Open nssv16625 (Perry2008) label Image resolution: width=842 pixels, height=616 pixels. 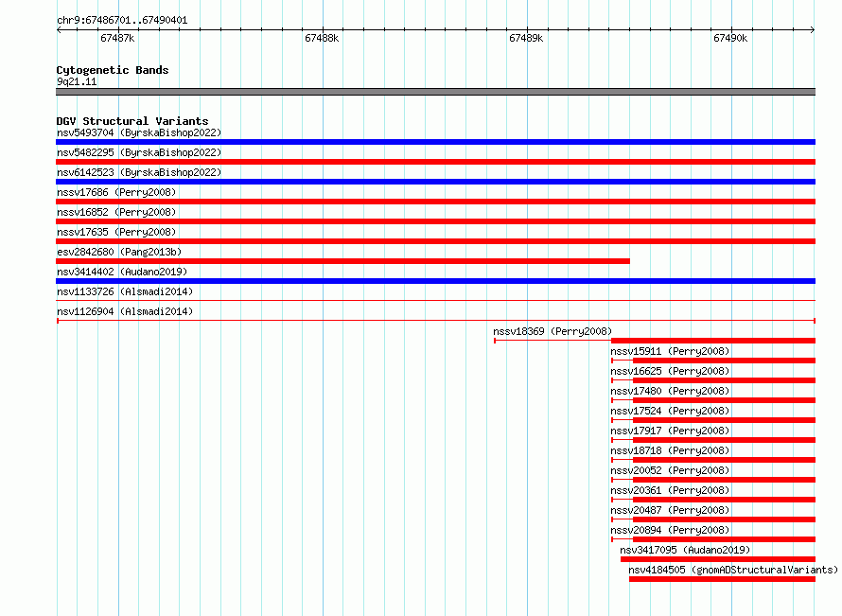tap(670, 371)
